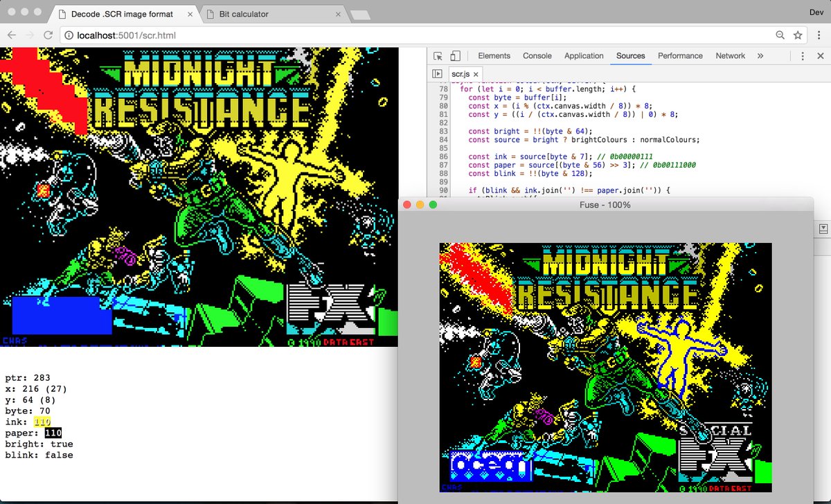The width and height of the screenshot is (831, 504).
Task: Toggle the device toolbar in DevTools
Action: [x=454, y=55]
